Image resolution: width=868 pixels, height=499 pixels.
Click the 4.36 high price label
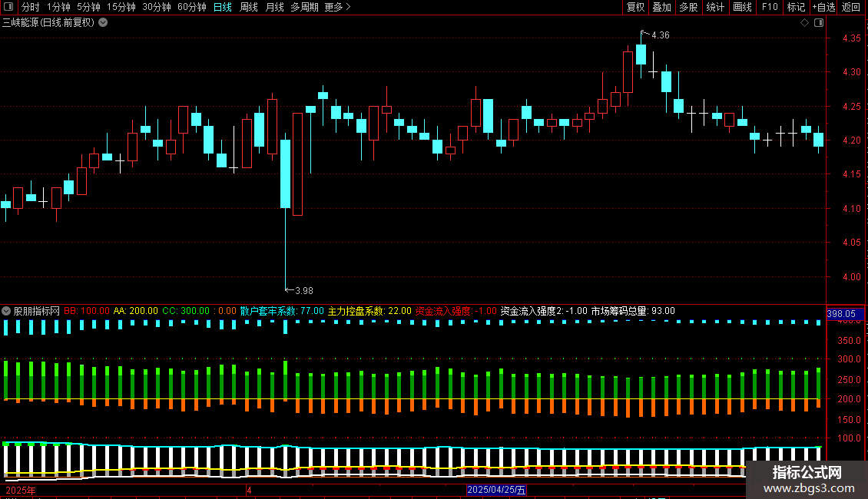[x=661, y=35]
